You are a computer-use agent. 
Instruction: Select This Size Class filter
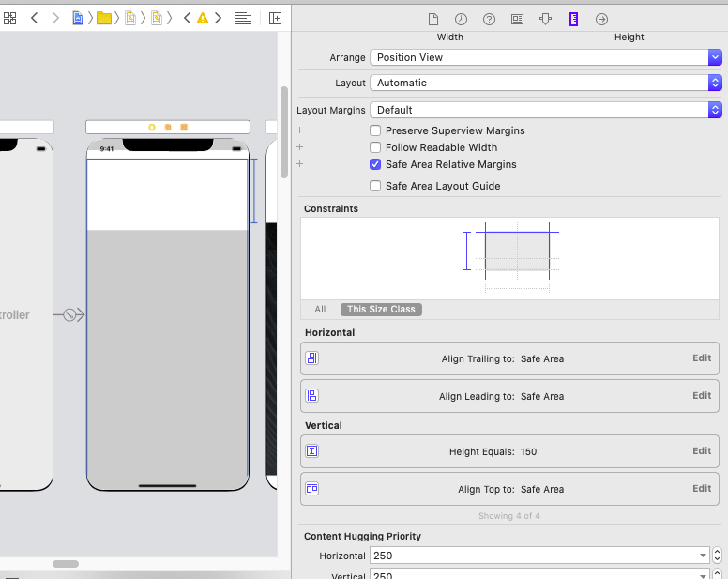click(x=381, y=310)
